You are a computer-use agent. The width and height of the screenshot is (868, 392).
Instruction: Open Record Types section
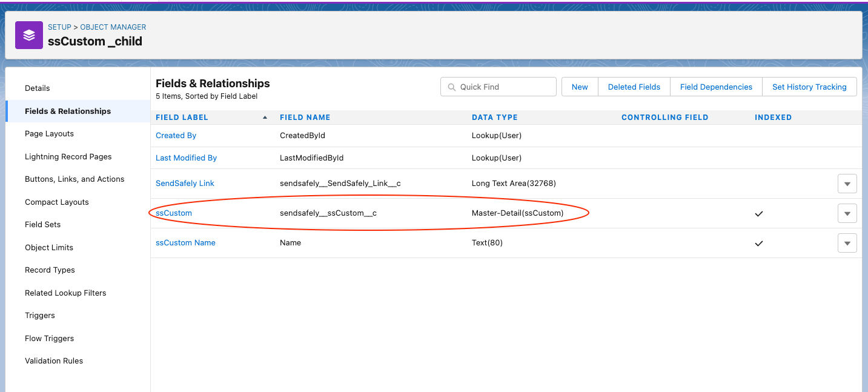click(50, 270)
